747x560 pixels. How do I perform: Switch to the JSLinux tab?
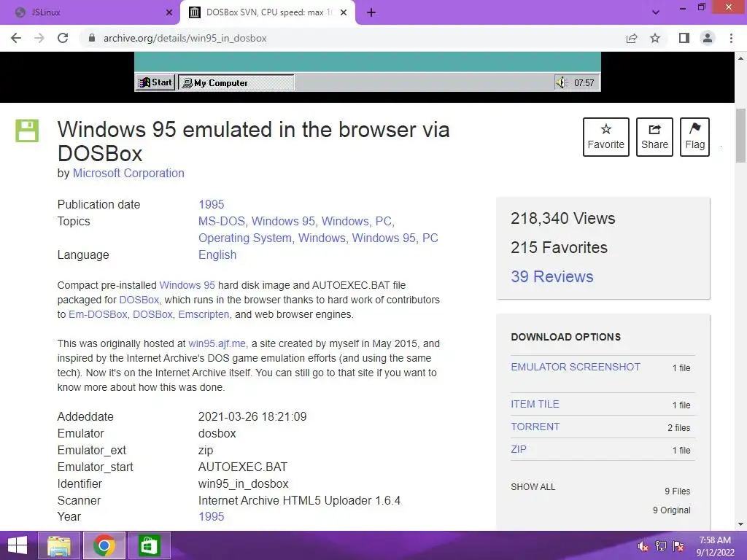coord(90,13)
